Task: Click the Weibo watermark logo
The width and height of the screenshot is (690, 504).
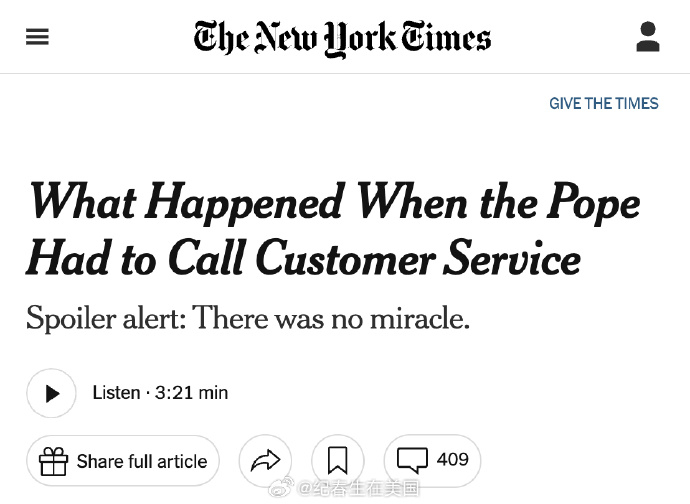Action: click(281, 487)
